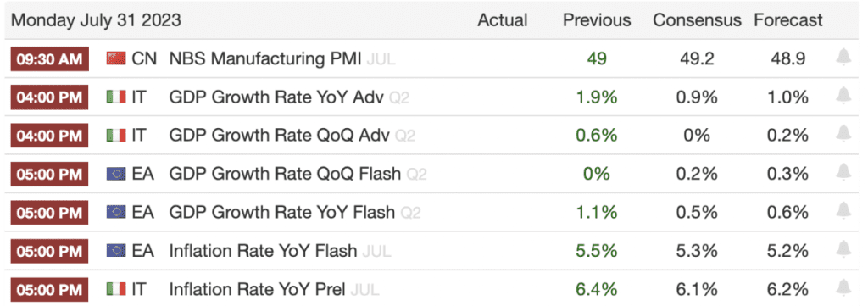Click the CN country code link
Viewport: 868px width, 306px height.
(144, 58)
